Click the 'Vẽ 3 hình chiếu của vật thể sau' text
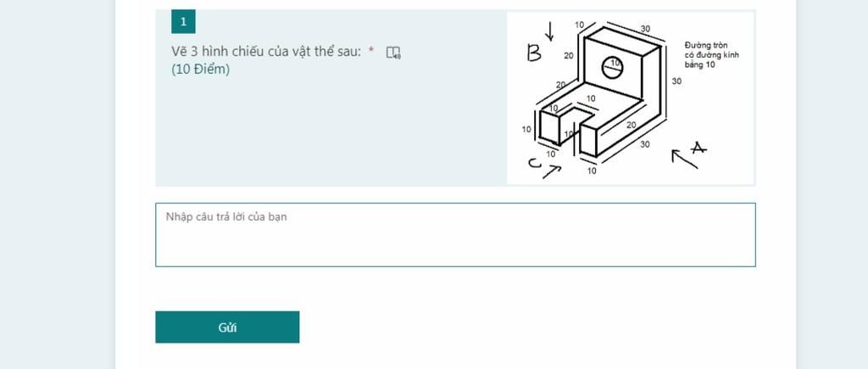The width and height of the screenshot is (868, 369). click(x=266, y=52)
